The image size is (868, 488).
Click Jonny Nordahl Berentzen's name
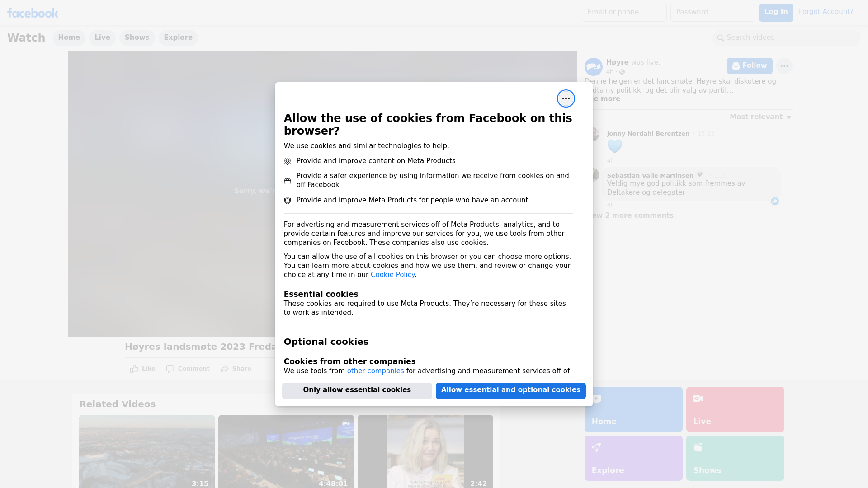pos(648,134)
